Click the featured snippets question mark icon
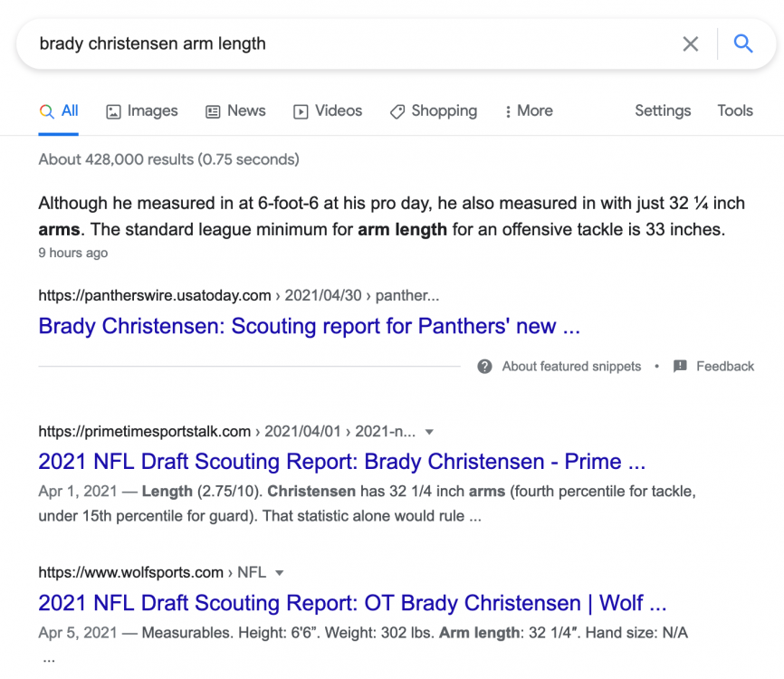 coord(485,367)
